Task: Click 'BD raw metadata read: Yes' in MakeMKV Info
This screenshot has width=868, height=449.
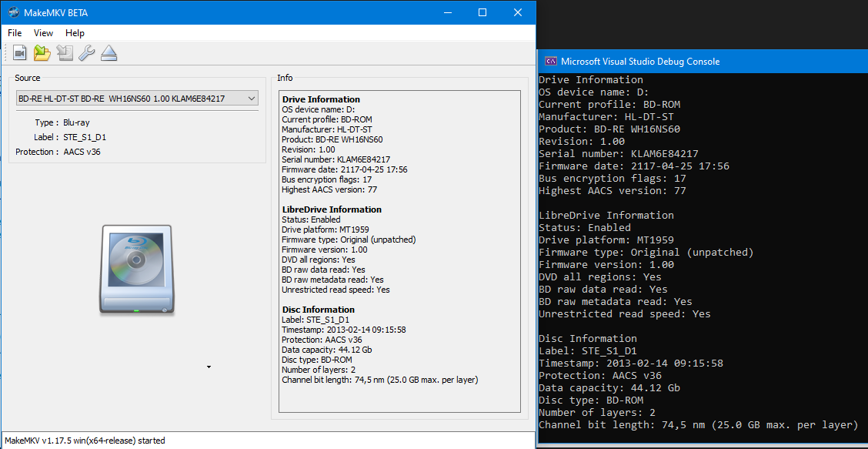Action: (332, 280)
